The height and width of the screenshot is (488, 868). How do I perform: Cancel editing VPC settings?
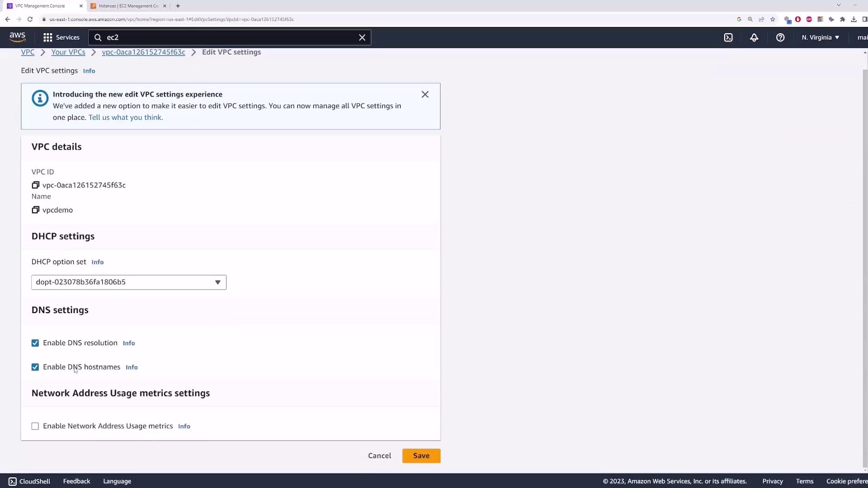[379, 455]
